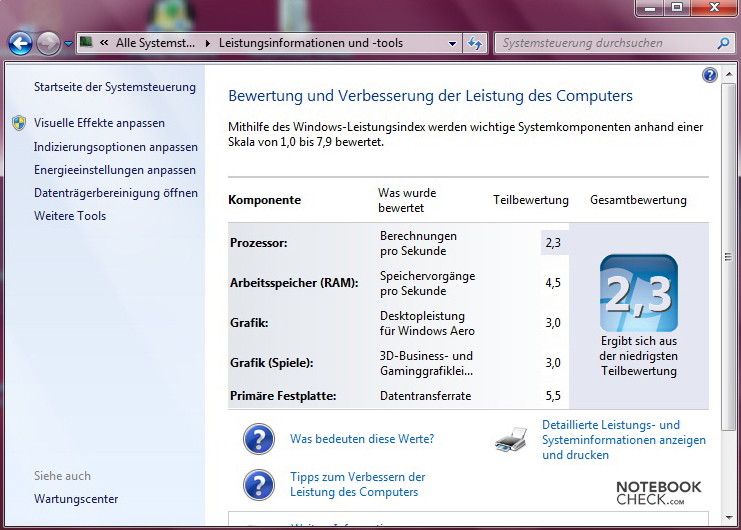This screenshot has height=530, width=741.
Task: Select the 'Grafik (Spiele):' row label
Action: (x=271, y=363)
